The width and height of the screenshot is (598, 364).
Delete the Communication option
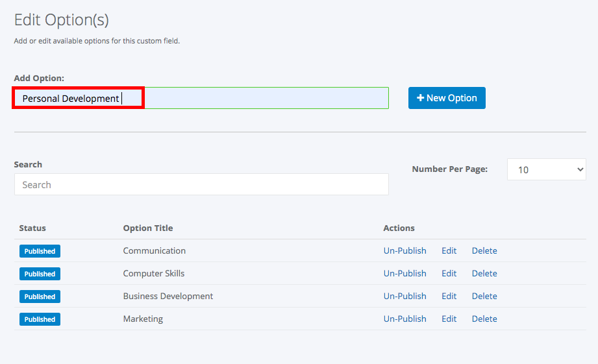click(484, 251)
